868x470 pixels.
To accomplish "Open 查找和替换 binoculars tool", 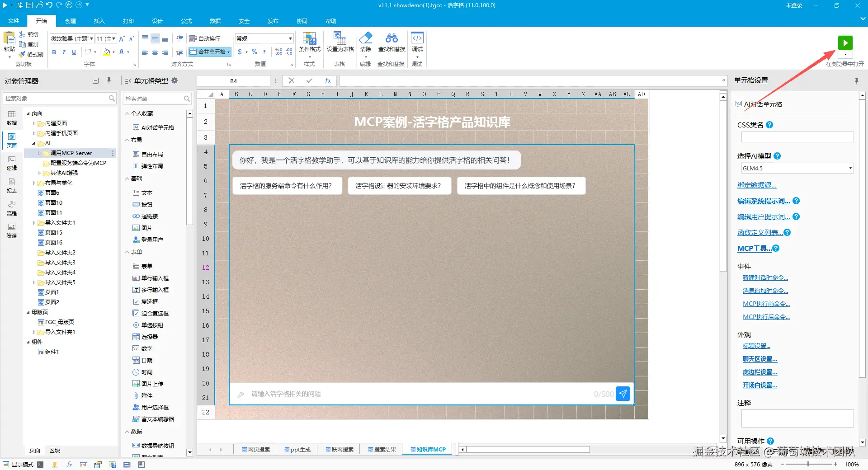I will click(x=392, y=42).
